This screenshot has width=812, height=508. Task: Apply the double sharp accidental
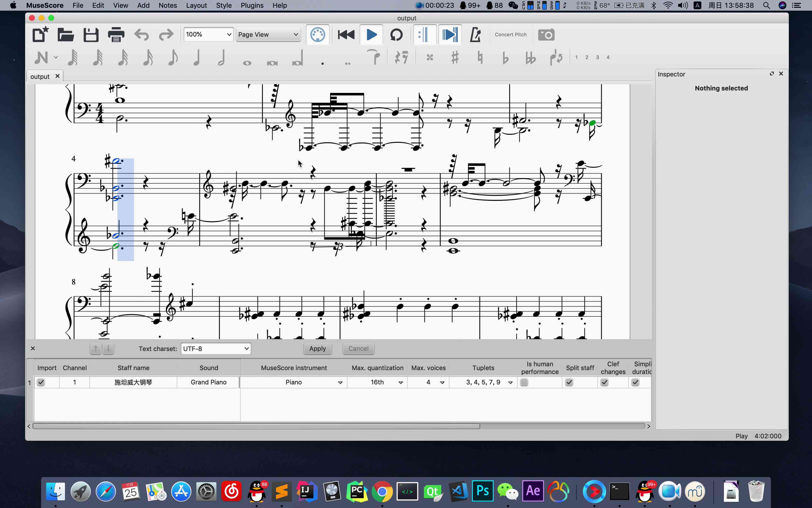(430, 58)
